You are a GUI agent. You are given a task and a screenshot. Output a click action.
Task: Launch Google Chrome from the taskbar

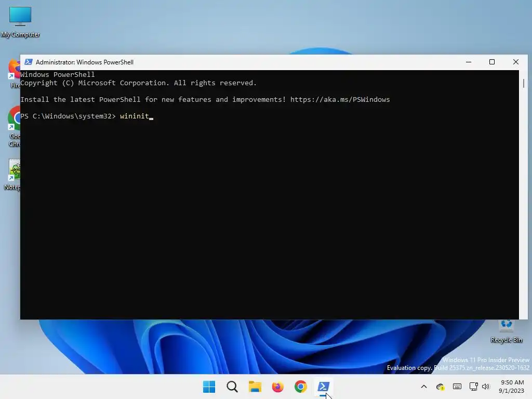(301, 387)
